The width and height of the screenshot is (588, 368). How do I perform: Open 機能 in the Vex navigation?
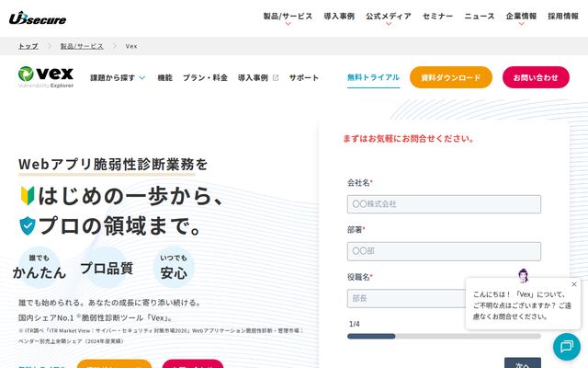click(164, 77)
